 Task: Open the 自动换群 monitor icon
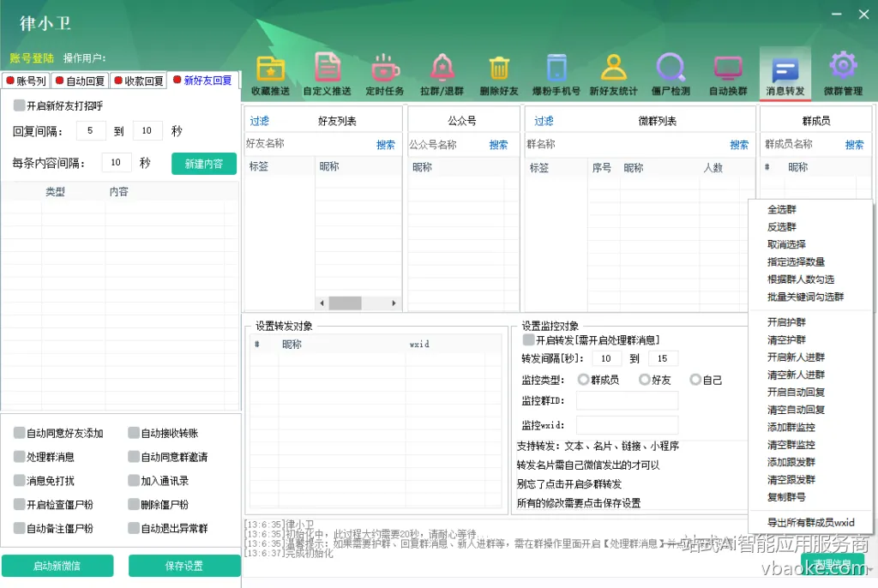coord(728,75)
